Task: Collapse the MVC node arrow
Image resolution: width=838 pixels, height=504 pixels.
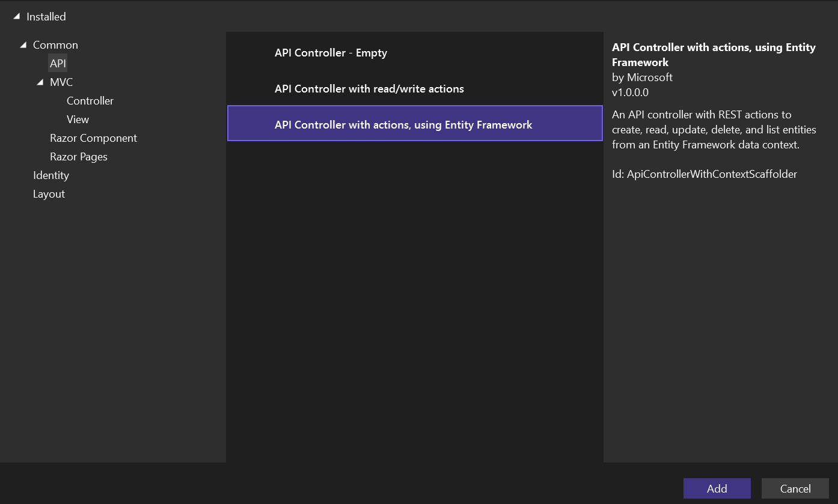Action: pyautogui.click(x=40, y=82)
